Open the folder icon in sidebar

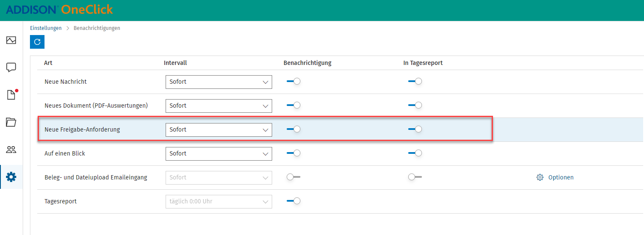11,122
